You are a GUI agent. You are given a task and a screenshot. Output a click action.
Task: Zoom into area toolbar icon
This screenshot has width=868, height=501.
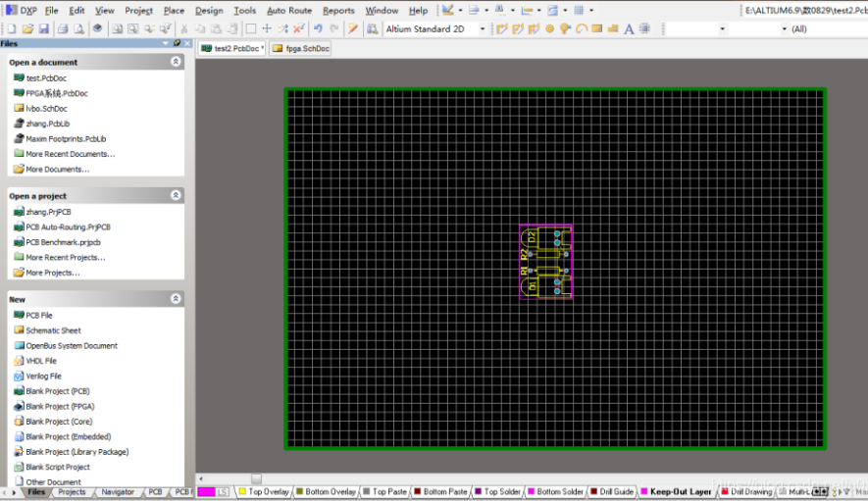[x=132, y=28]
